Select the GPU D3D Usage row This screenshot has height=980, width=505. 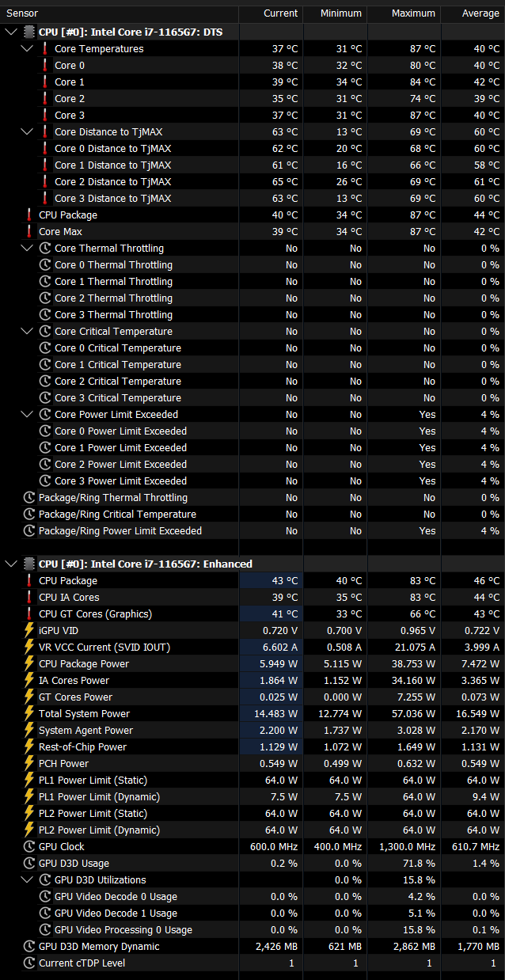point(252,863)
